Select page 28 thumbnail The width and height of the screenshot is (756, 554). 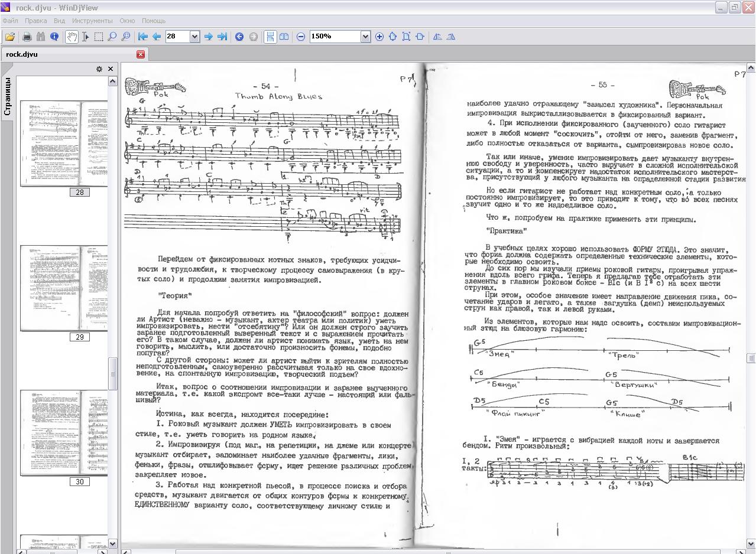pos(64,144)
